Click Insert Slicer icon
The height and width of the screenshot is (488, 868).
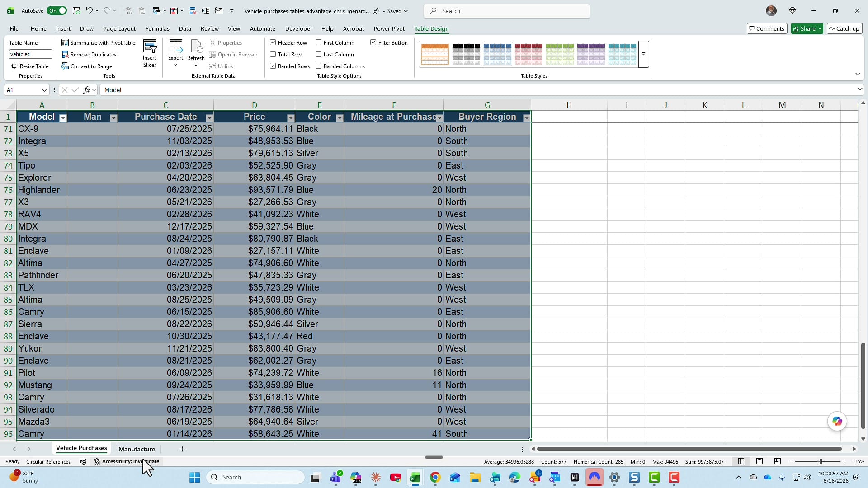[150, 53]
